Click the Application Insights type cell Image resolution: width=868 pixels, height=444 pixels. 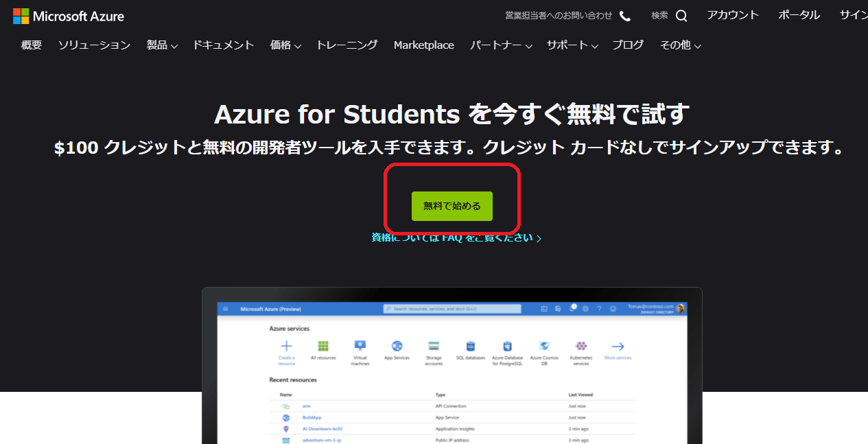click(455, 429)
